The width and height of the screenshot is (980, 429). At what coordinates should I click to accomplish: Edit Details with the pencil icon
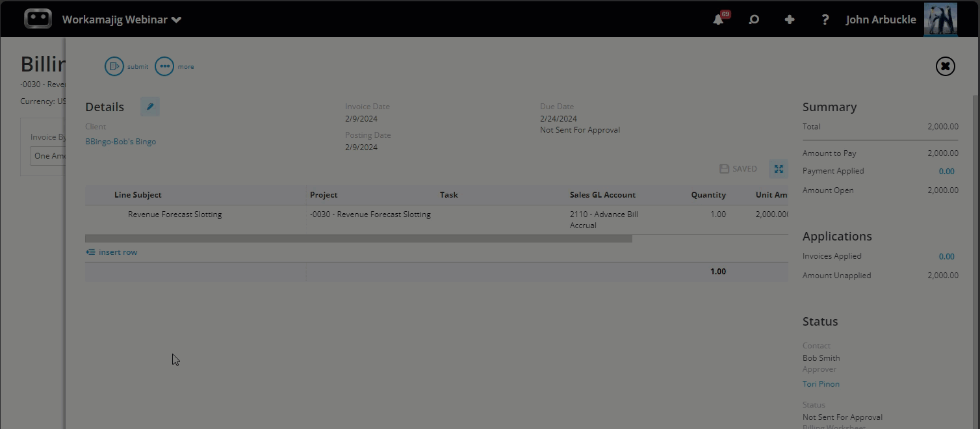pyautogui.click(x=150, y=107)
